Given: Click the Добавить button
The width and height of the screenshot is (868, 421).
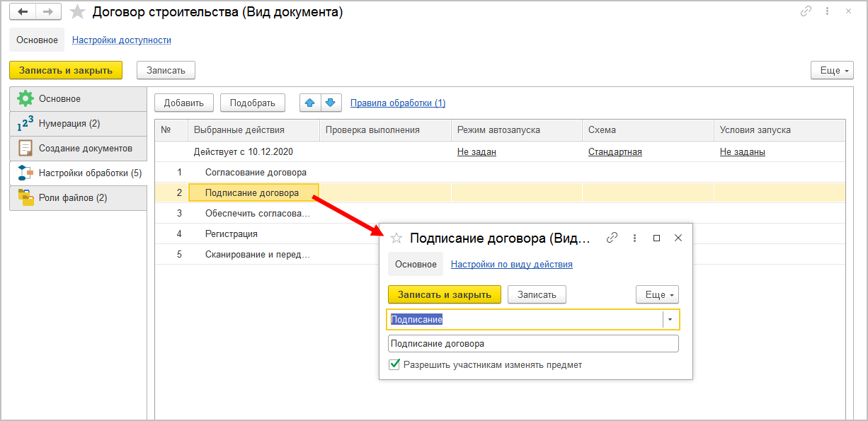Looking at the screenshot, I should (x=183, y=103).
